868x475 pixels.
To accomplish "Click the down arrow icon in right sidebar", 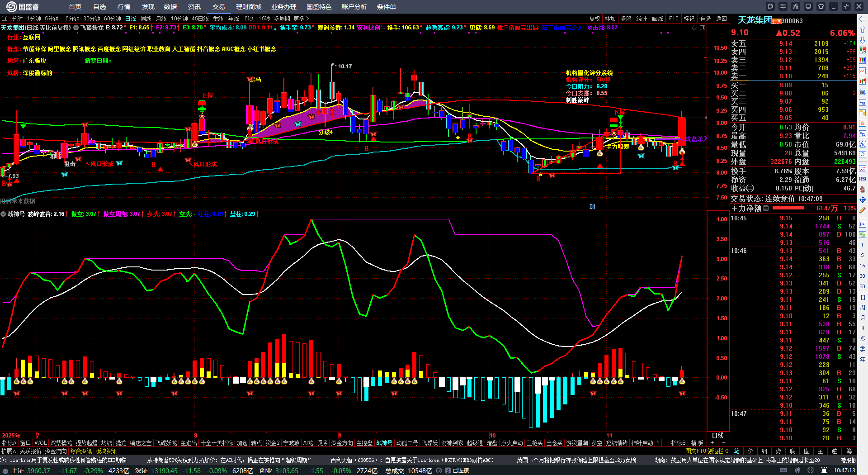I will tap(863, 39).
